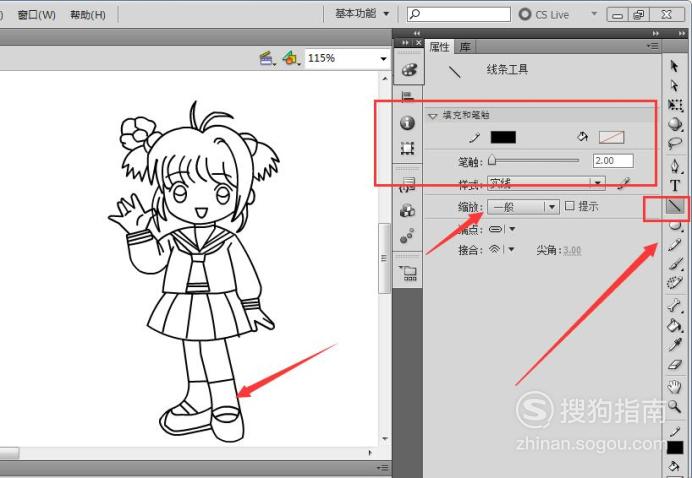692x478 pixels.
Task: Open the Color panel palette icon
Action: 409,69
